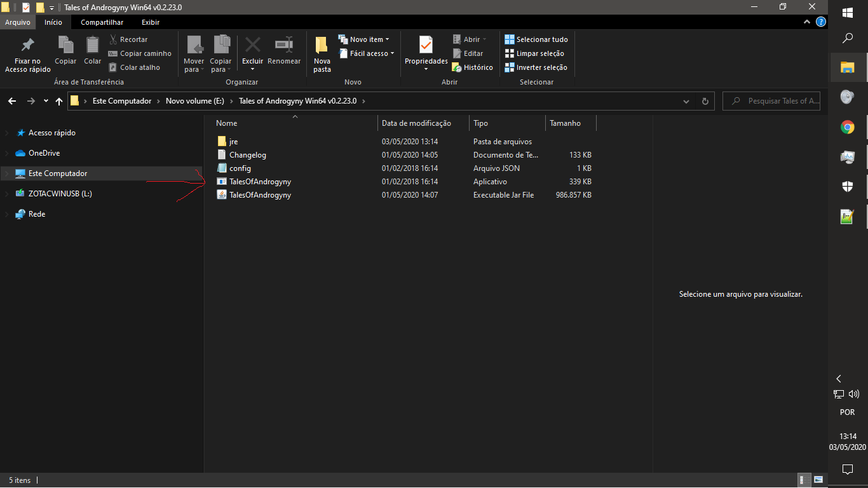Switch to the Exibir tab
Viewport: 868px width, 488px height.
coord(151,22)
